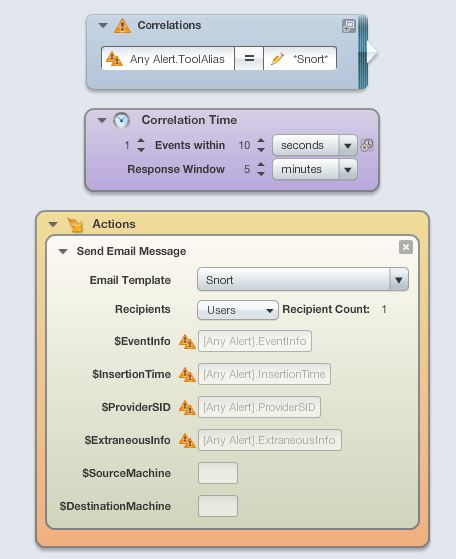Click the alert icon beside Any Alert.ToolAlias

[x=114, y=58]
